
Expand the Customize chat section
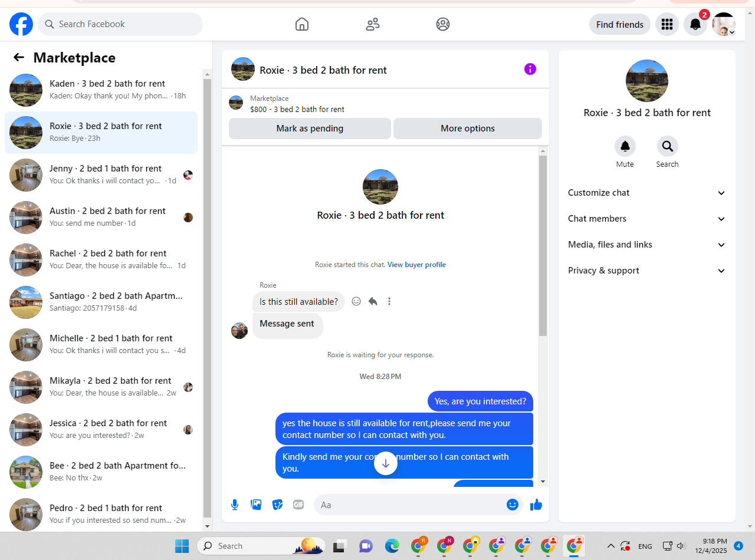pyautogui.click(x=647, y=193)
